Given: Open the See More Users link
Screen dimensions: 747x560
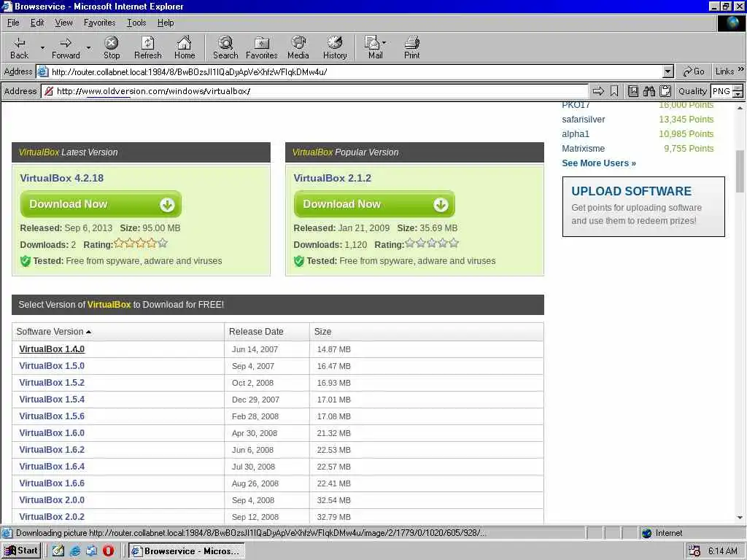Looking at the screenshot, I should pyautogui.click(x=599, y=163).
